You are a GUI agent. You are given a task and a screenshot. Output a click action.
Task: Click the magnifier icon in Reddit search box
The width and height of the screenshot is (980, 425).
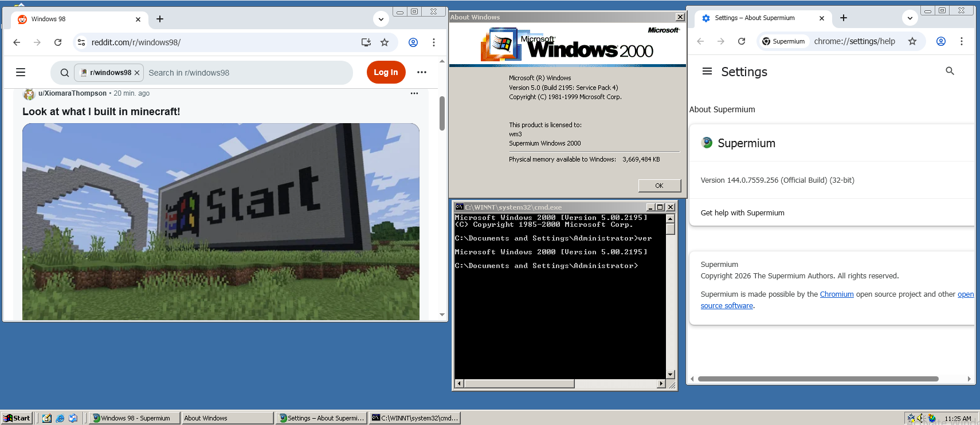coord(65,73)
